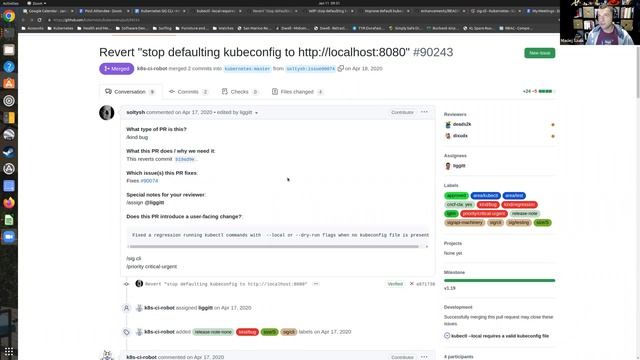
Task: Open the Help icon in the dock
Action: [9, 67]
